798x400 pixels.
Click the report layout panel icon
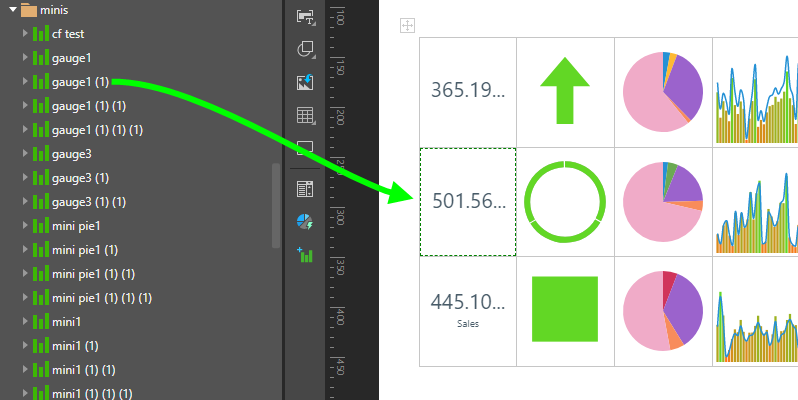306,188
